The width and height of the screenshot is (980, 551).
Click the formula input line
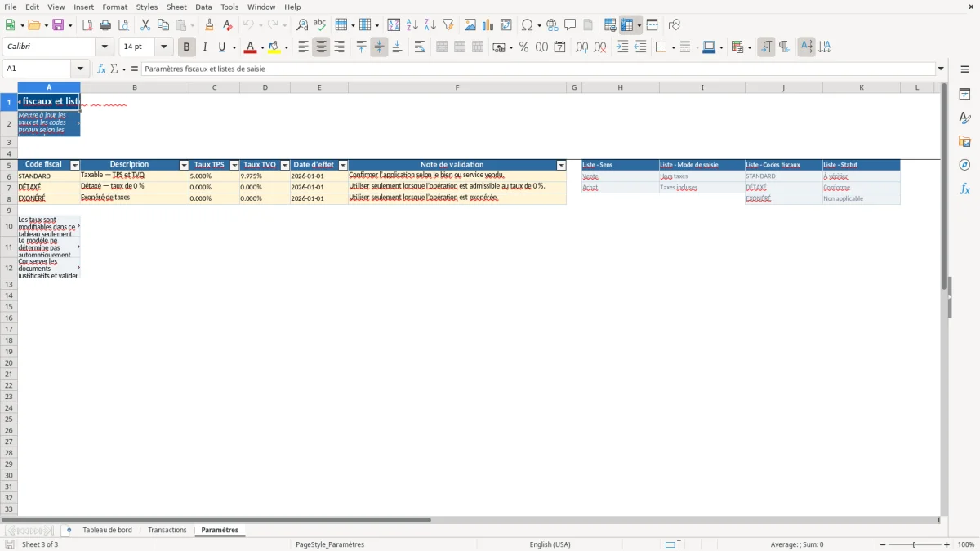click(538, 69)
